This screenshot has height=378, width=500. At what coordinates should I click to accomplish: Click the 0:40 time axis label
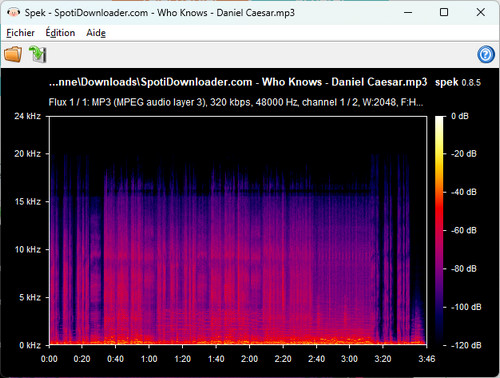(x=115, y=359)
